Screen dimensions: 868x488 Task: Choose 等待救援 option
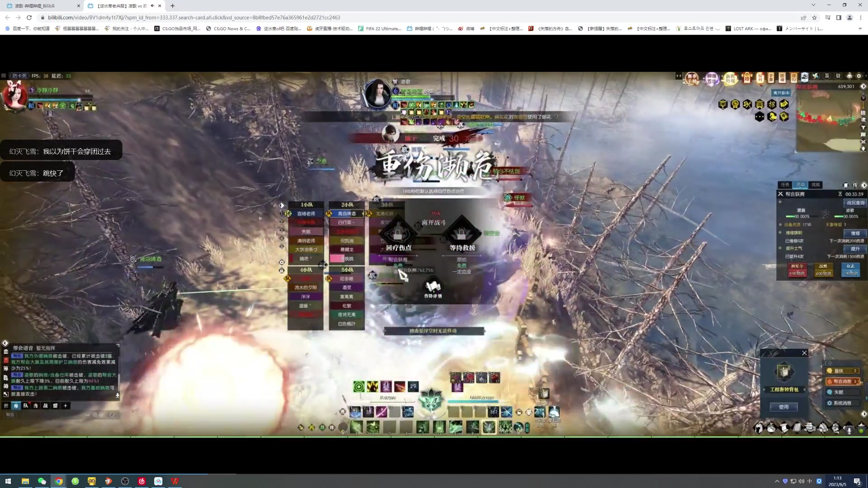[x=462, y=234]
